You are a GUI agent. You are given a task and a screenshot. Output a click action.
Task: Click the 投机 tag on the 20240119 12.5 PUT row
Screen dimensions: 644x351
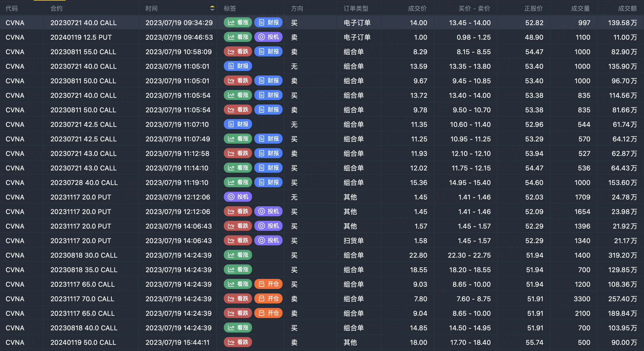268,37
